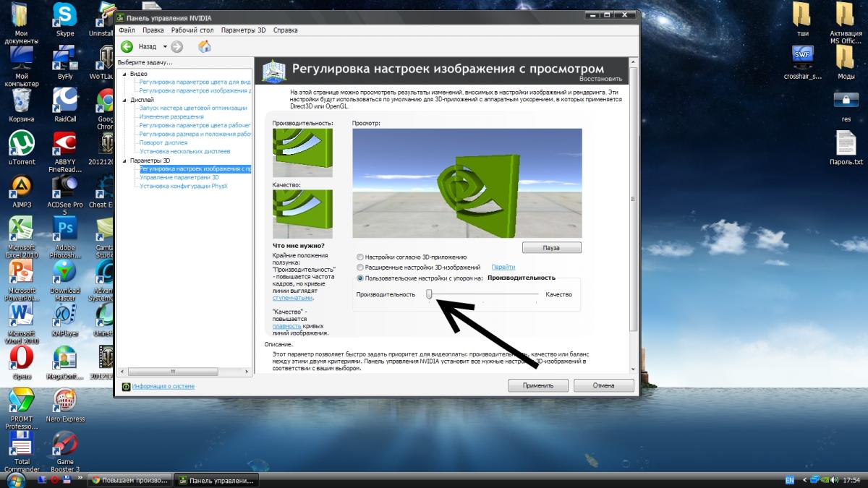
Task: Click the performance-quality slider thumb
Action: (x=429, y=294)
